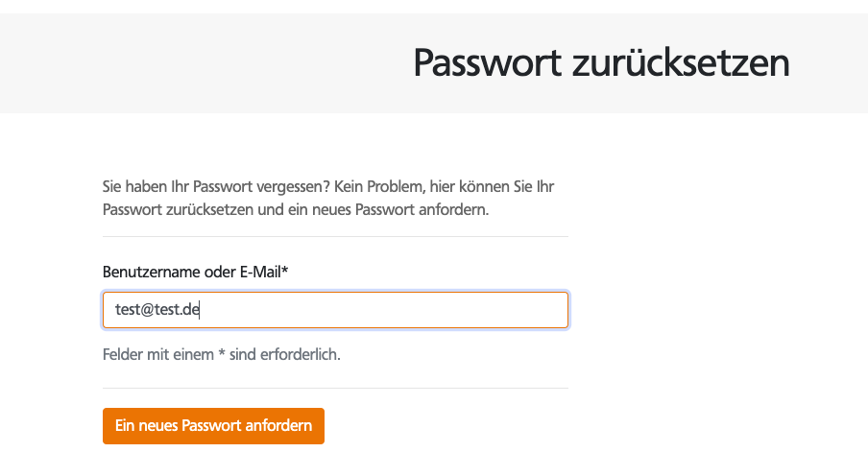This screenshot has height=476, width=868.
Task: Click the required asterisk after "E-Mail" label
Action: pos(286,272)
